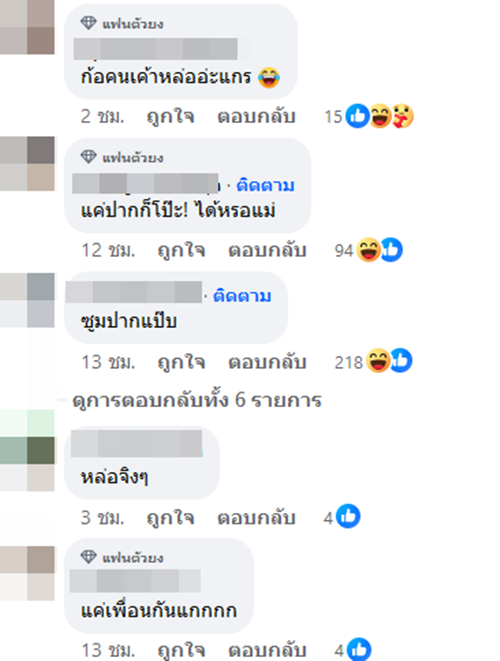Open the profile picture of the first commenter
Image resolution: width=500 pixels, height=661 pixels.
point(27,27)
